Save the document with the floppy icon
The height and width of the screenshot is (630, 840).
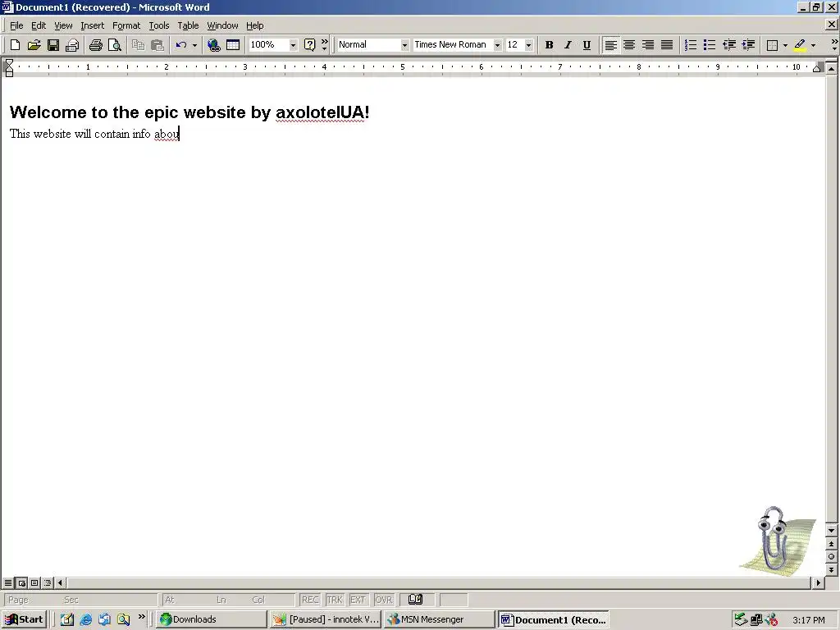click(53, 45)
